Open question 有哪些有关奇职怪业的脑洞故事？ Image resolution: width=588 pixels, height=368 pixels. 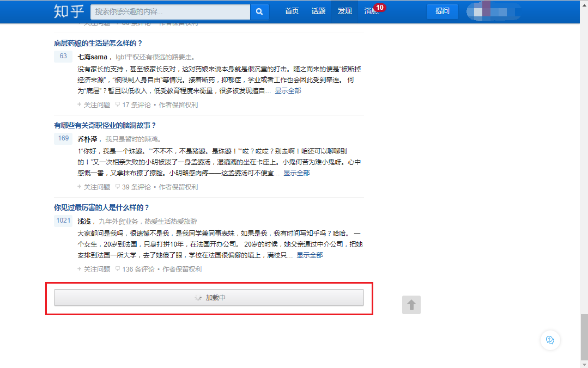pyautogui.click(x=105, y=125)
